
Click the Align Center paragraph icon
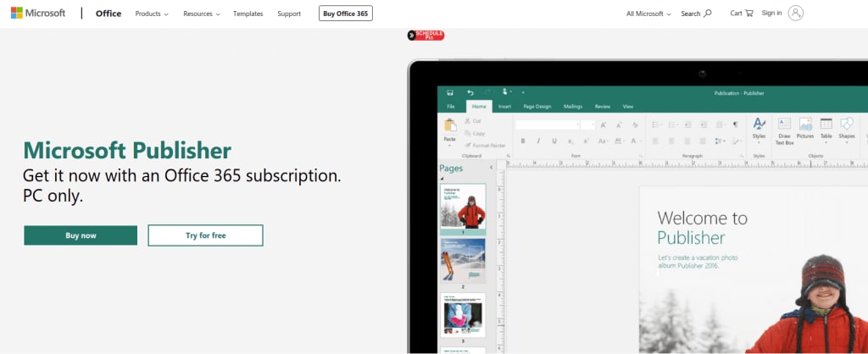pos(671,141)
